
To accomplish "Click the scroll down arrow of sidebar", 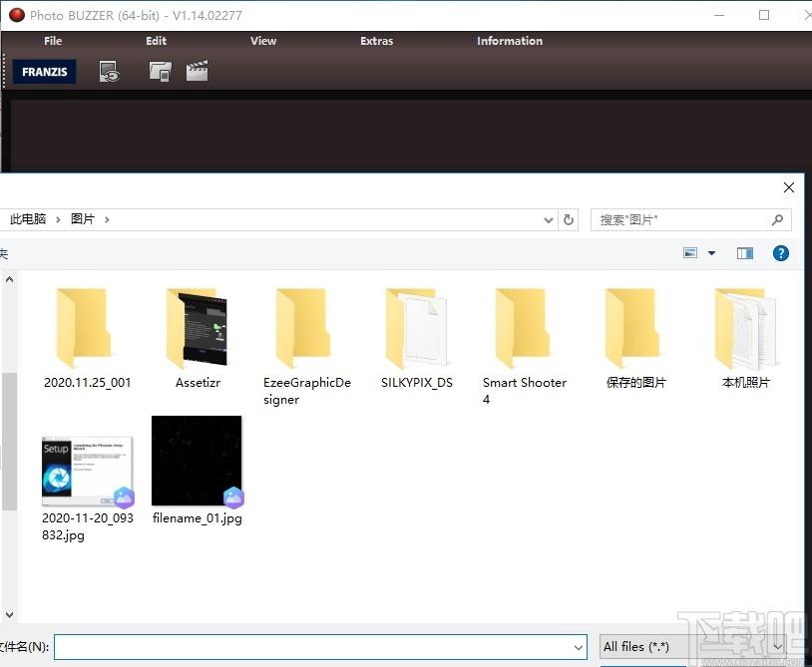I will (9, 615).
